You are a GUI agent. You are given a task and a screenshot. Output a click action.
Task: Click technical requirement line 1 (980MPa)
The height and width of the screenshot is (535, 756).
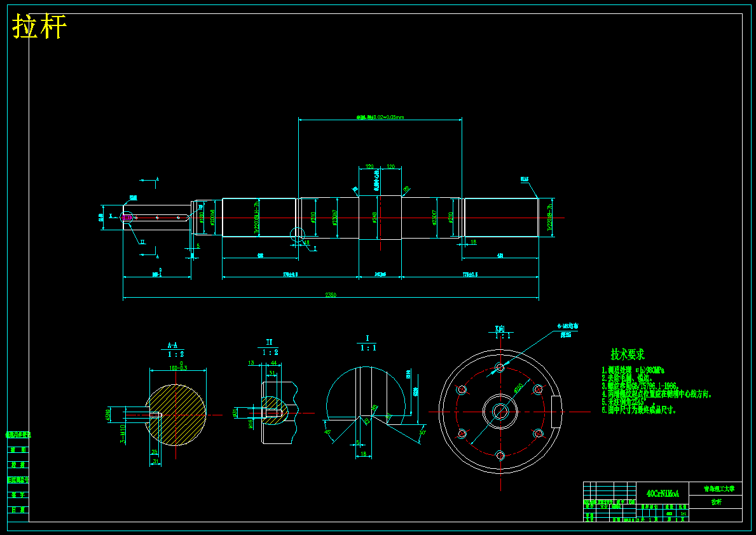coord(633,370)
